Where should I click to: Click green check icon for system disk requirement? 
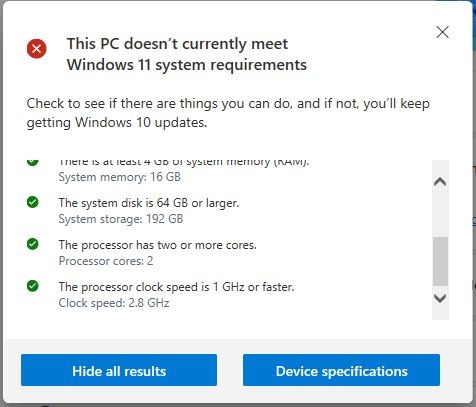[x=33, y=202]
